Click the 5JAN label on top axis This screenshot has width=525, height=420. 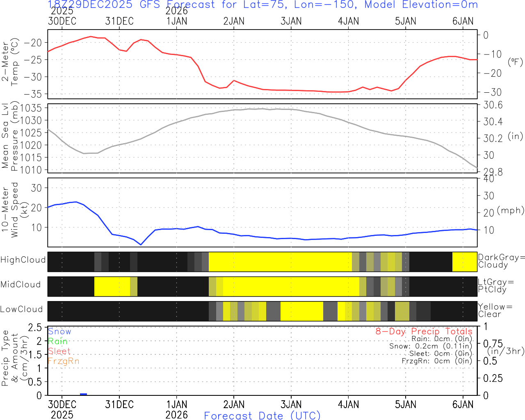[x=406, y=21]
